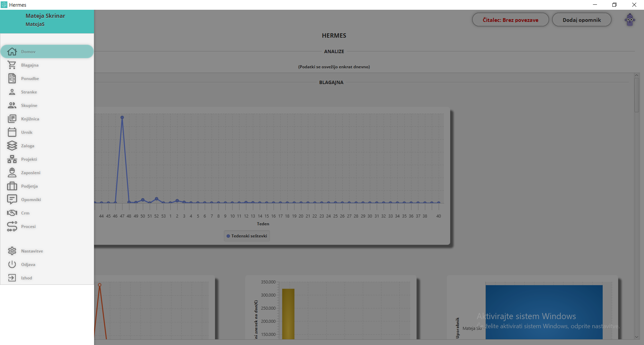Image resolution: width=644 pixels, height=345 pixels.
Task: Open Zaposleni menu label
Action: point(31,172)
